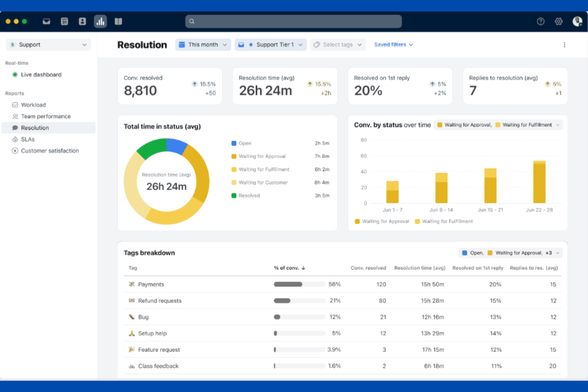Open the Knowledge Base icon in top bar
588x392 pixels.
click(118, 21)
